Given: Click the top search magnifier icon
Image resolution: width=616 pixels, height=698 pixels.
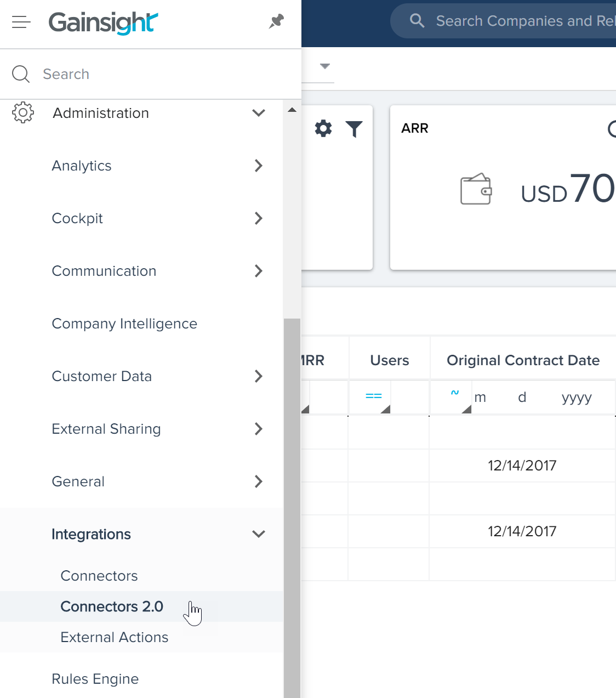Looking at the screenshot, I should point(417,21).
